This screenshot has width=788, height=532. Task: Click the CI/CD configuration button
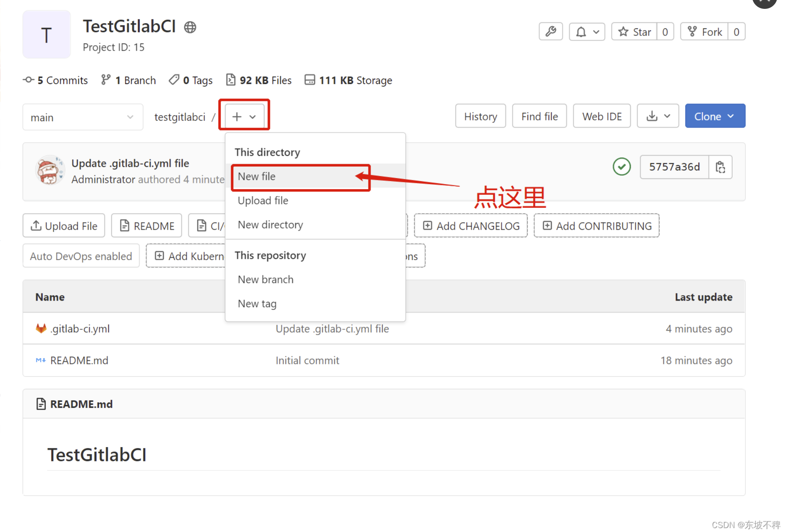[x=207, y=225]
